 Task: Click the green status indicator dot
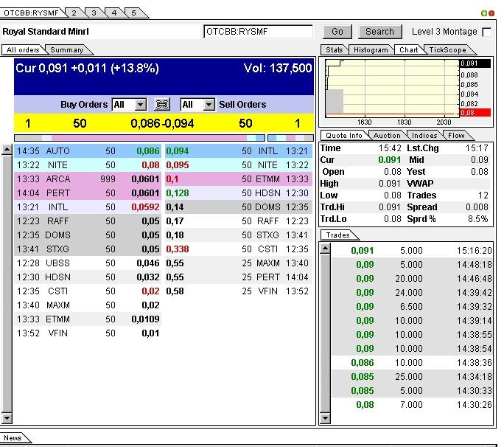(x=484, y=13)
